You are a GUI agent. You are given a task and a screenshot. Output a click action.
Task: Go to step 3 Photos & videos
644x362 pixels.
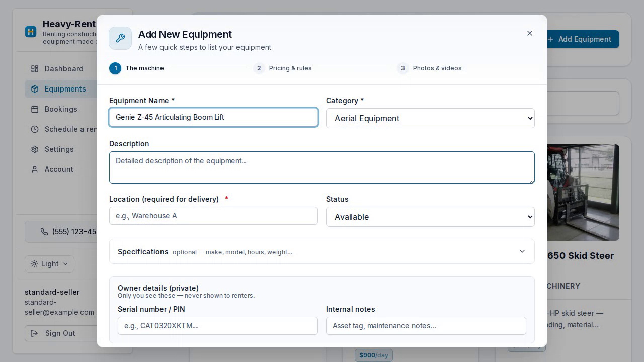click(x=429, y=68)
